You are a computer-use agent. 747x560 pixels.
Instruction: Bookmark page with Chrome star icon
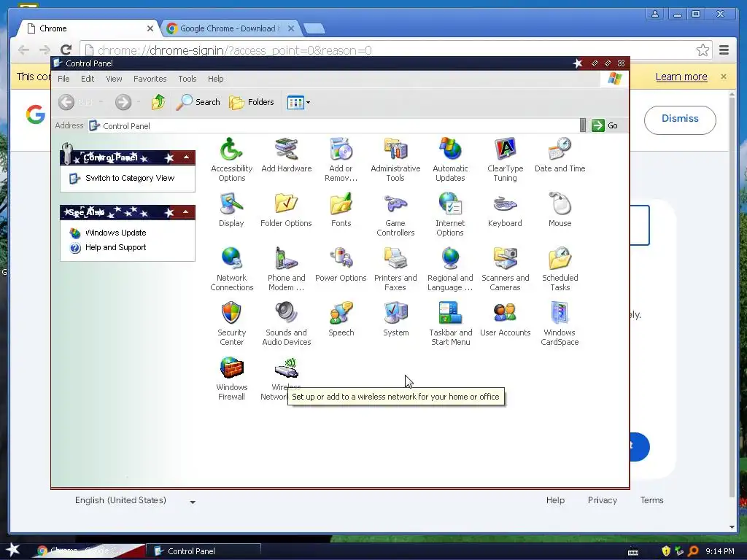click(x=703, y=50)
